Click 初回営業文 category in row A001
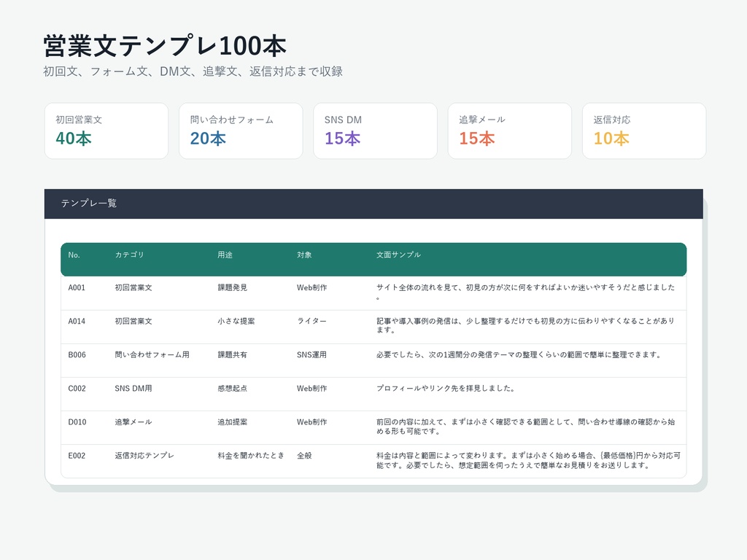 [133, 287]
